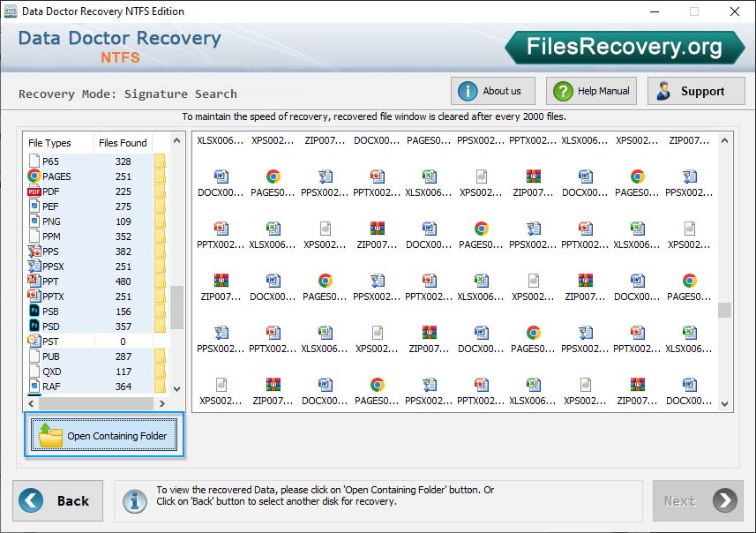Select the PNG image file icon

click(x=34, y=221)
